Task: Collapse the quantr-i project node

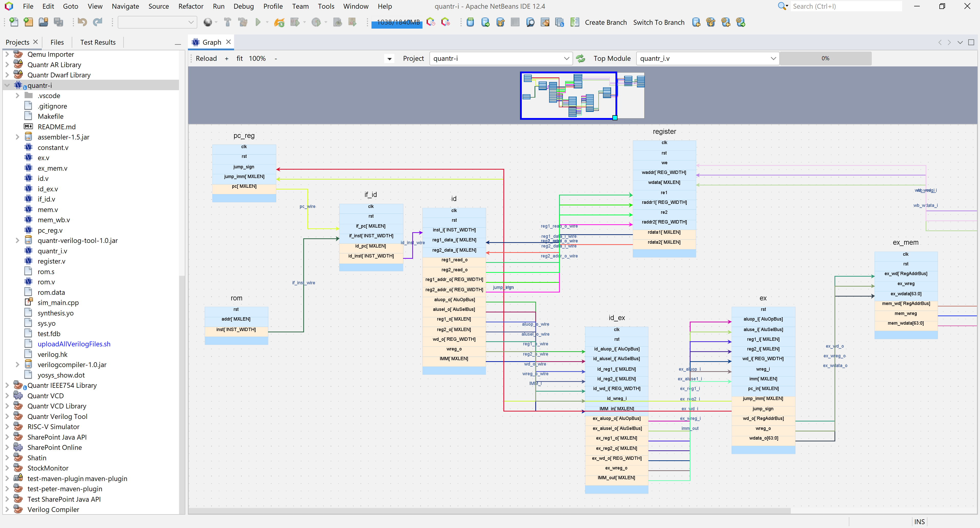Action: pos(7,85)
